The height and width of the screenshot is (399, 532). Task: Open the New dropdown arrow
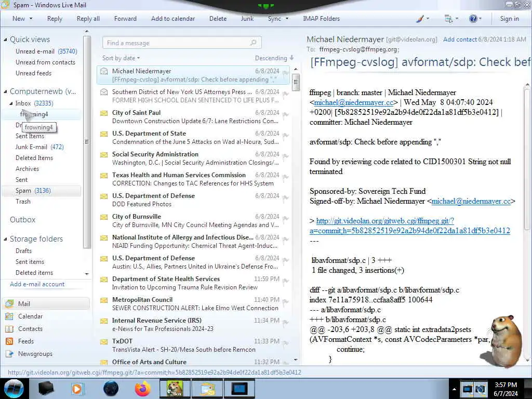point(31,19)
